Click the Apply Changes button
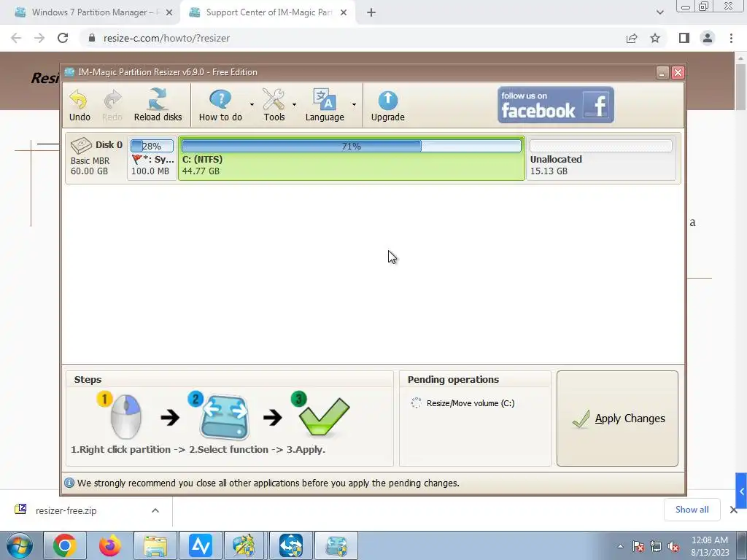 [617, 419]
